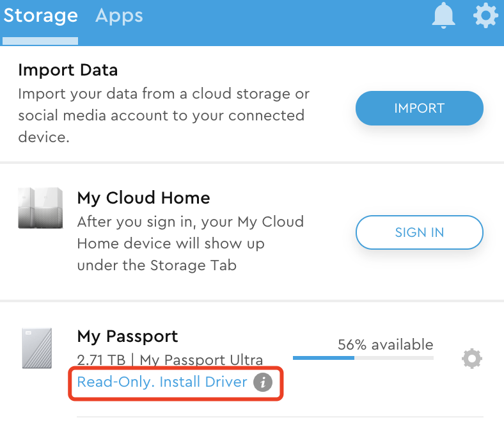The width and height of the screenshot is (504, 429).
Task: Click the info icon beside Install Driver
Action: pyautogui.click(x=263, y=383)
